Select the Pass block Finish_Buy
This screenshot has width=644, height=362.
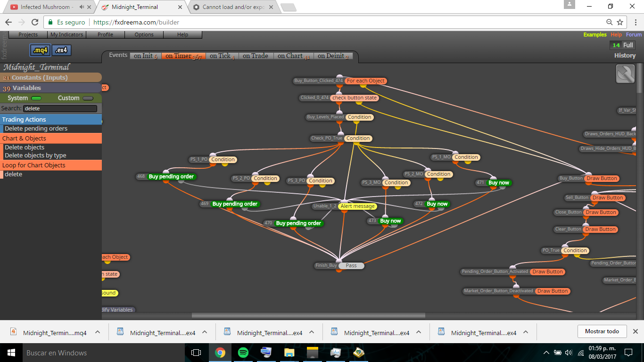pyautogui.click(x=351, y=266)
